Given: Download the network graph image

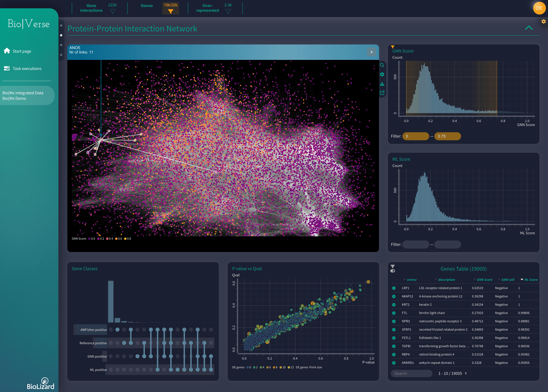Looking at the screenshot, I should coord(382,84).
